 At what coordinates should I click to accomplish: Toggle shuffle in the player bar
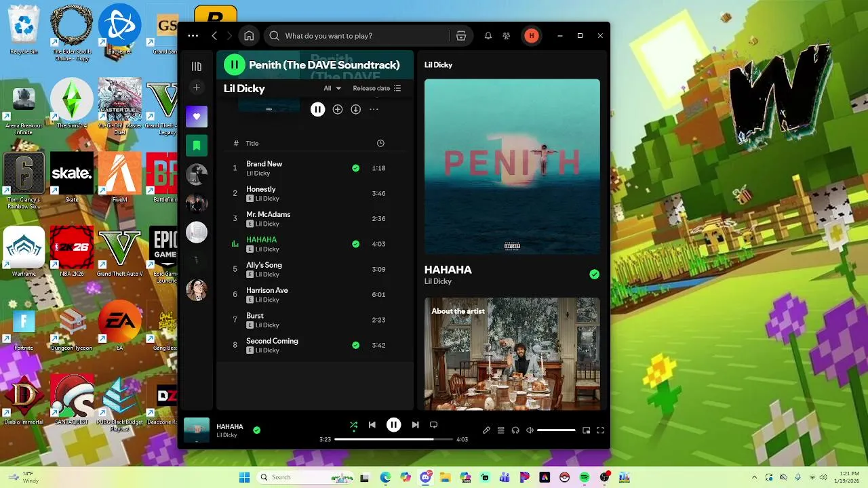click(353, 425)
